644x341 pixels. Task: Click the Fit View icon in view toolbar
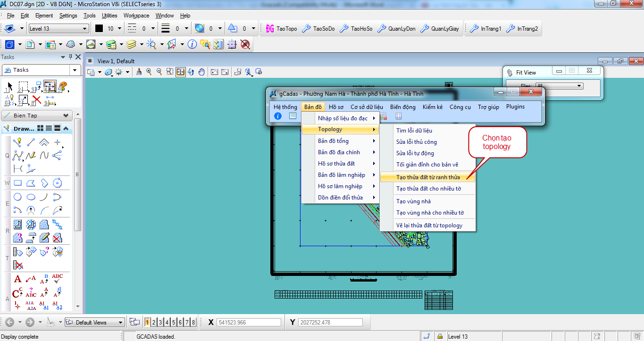tap(181, 72)
